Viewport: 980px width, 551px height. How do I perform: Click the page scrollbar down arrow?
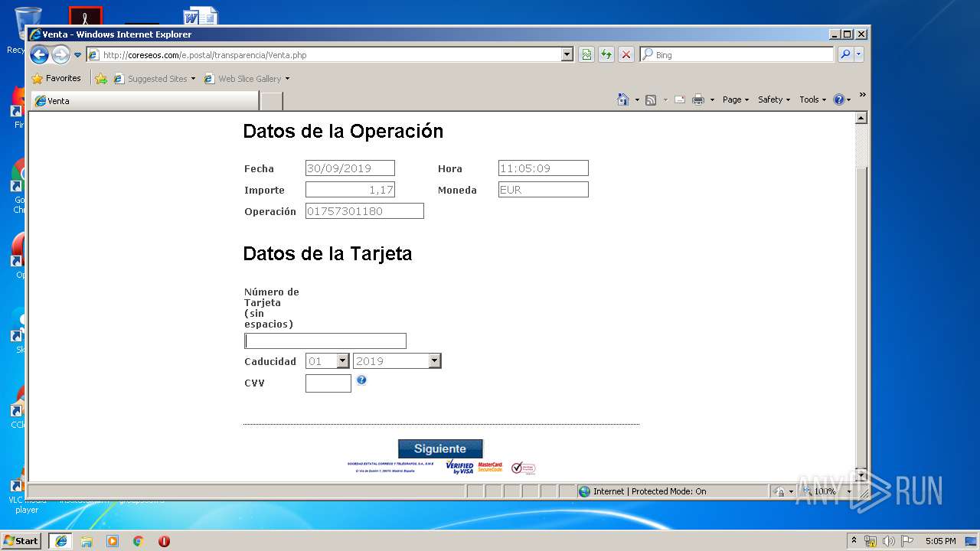[861, 475]
